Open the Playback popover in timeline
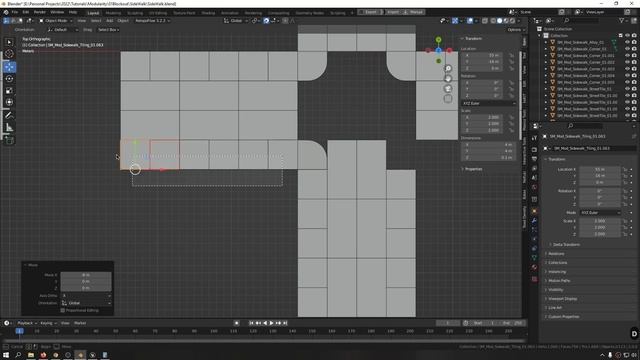This screenshot has height=360, width=640. (x=27, y=323)
